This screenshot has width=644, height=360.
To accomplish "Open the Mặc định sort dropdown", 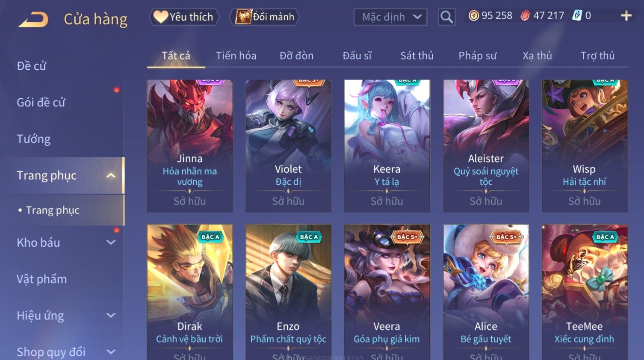I will click(x=390, y=17).
